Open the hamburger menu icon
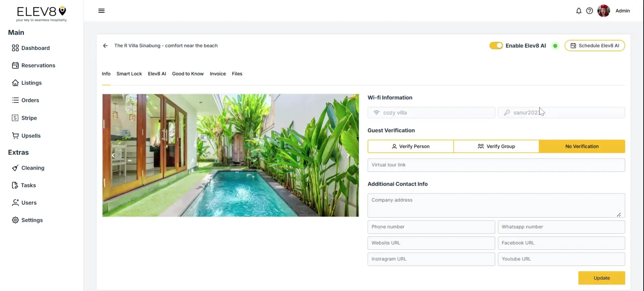Viewport: 644px width, 291px height. [x=101, y=11]
